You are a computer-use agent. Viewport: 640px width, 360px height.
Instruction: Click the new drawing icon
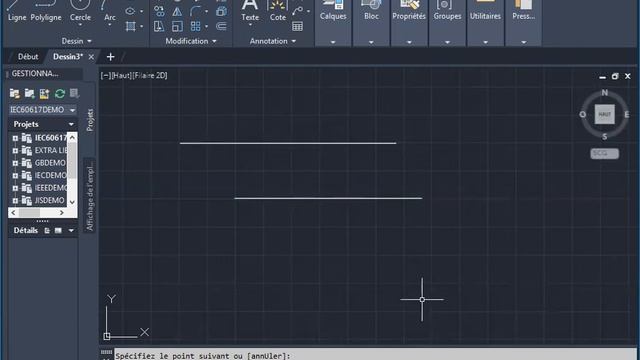44,93
